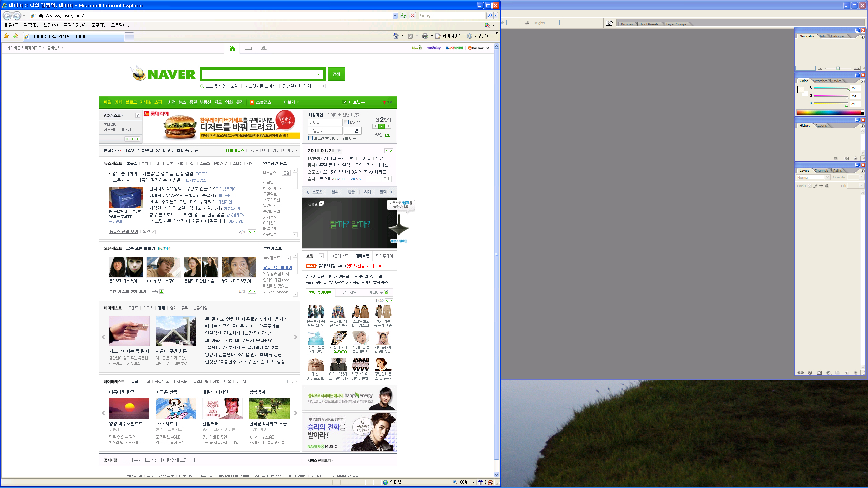Open the 파일(F) menu
The image size is (868, 488).
(x=12, y=25)
